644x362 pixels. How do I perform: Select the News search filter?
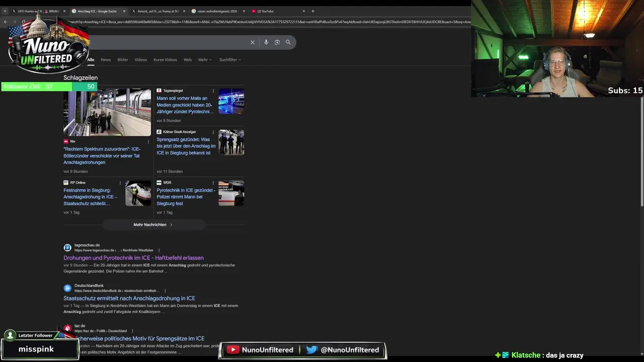tap(106, 60)
